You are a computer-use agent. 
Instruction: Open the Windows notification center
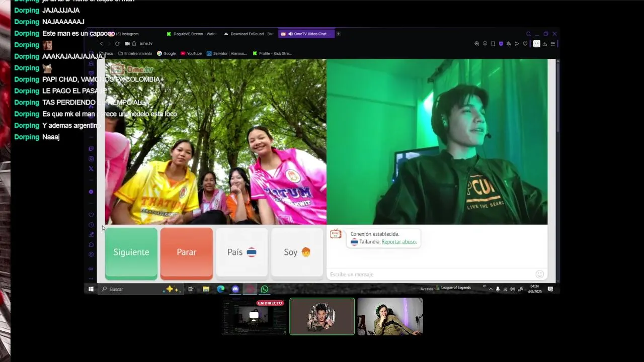(550, 289)
